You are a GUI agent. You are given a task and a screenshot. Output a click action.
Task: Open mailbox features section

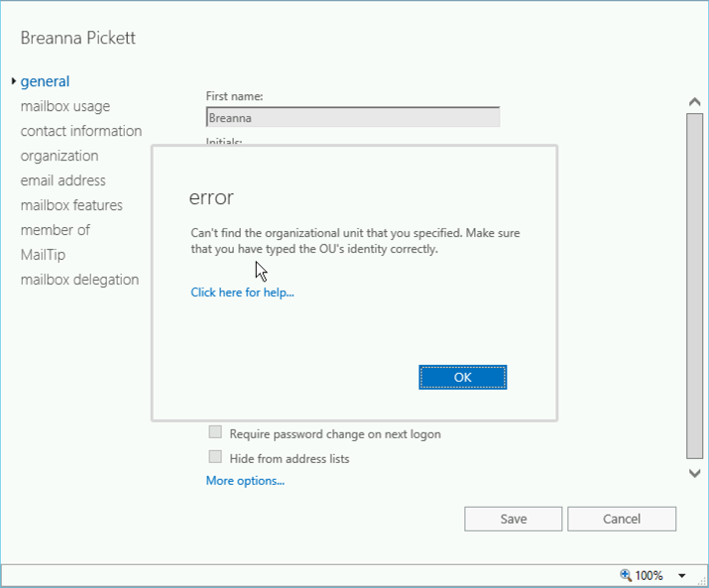(x=71, y=205)
